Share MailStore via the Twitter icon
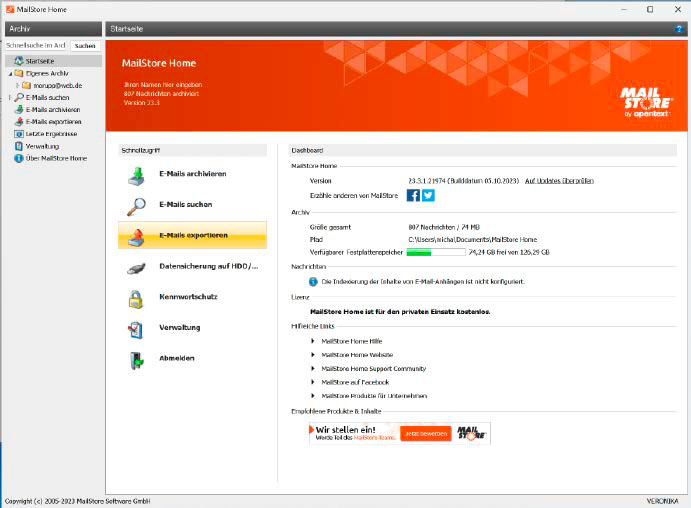 click(428, 195)
